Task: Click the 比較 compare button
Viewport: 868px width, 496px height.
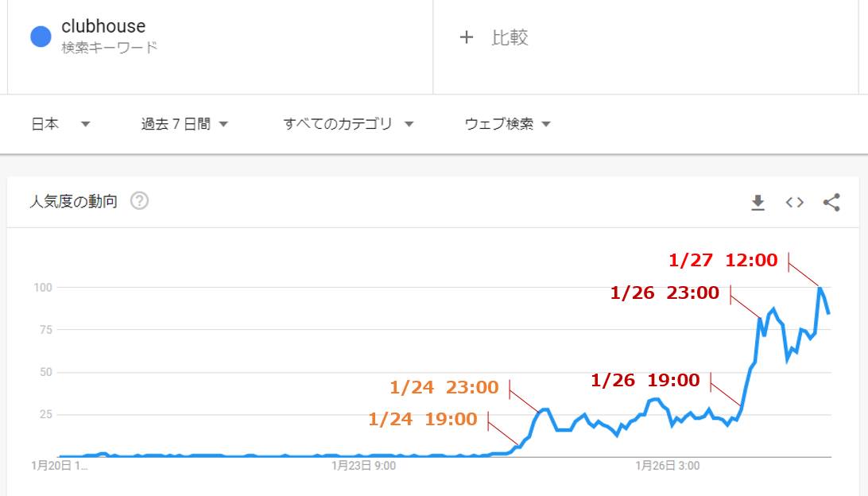Action: tap(510, 37)
